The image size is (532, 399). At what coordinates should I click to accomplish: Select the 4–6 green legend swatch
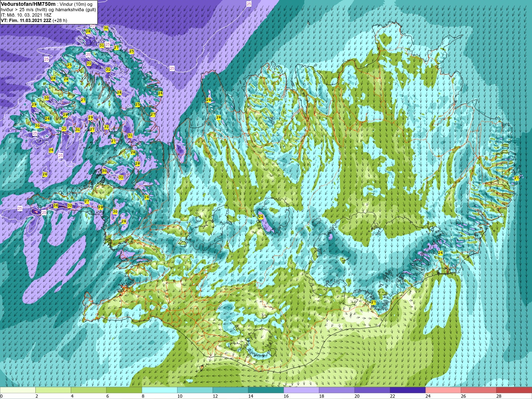(x=89, y=390)
